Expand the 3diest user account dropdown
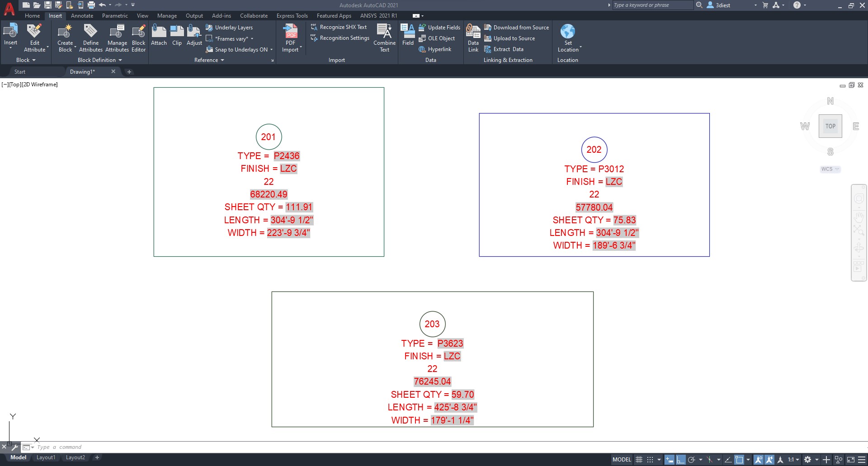 click(x=755, y=5)
